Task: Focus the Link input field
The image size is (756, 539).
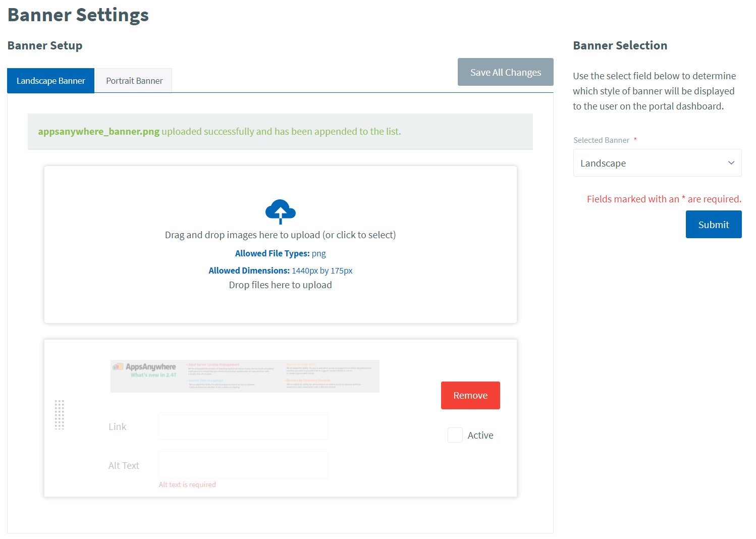Action: 243,426
